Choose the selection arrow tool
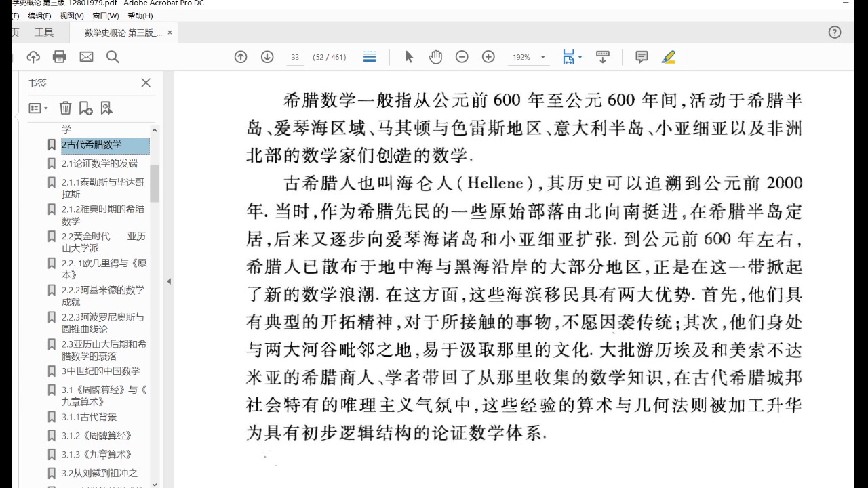 pyautogui.click(x=409, y=57)
